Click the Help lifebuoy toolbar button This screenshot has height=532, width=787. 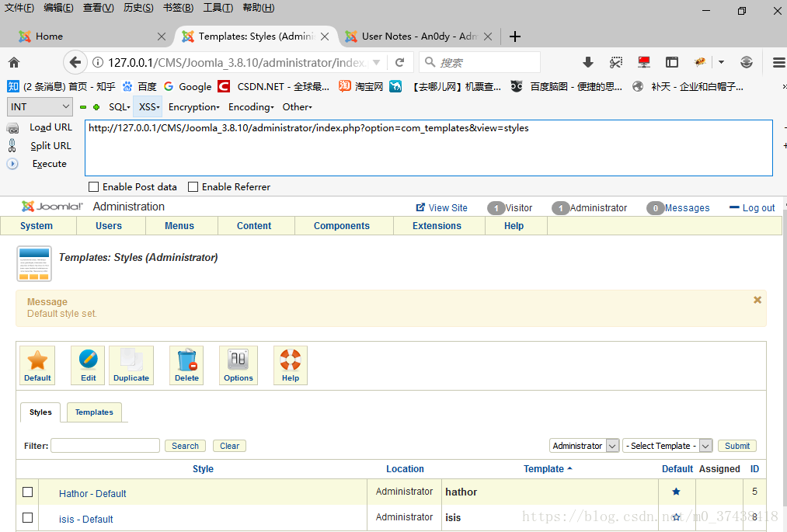pos(290,365)
